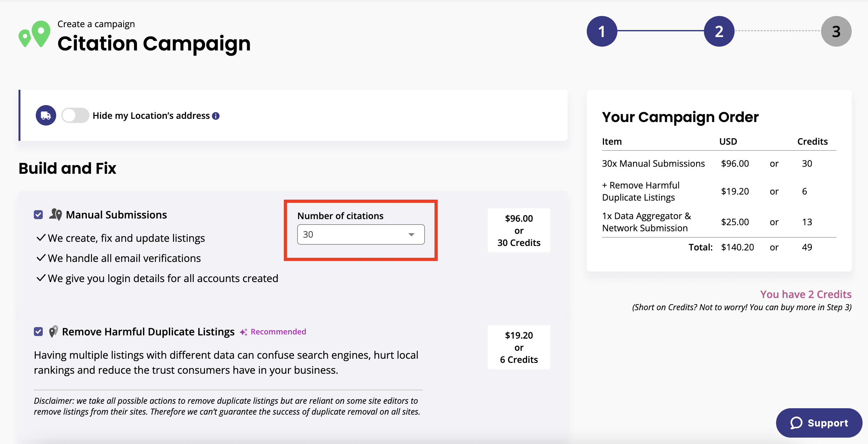The width and height of the screenshot is (868, 444).
Task: Click the map pin icon beside Manual Submissions
Action: click(x=56, y=214)
